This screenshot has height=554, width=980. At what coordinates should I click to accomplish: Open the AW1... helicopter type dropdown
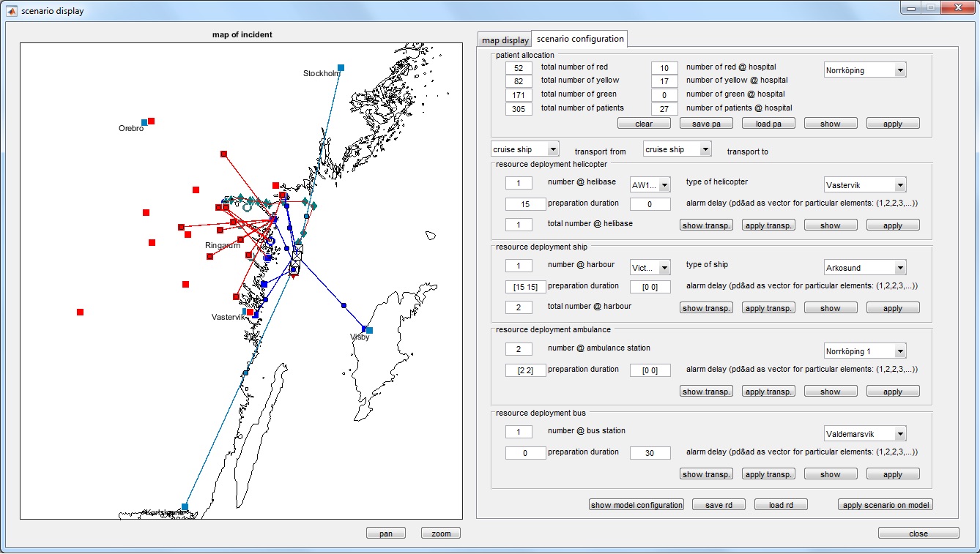650,184
